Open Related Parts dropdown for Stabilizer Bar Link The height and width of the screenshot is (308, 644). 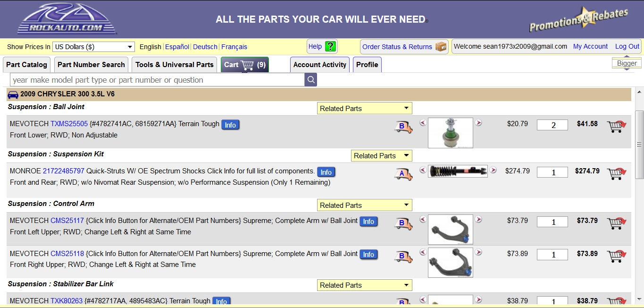365,285
